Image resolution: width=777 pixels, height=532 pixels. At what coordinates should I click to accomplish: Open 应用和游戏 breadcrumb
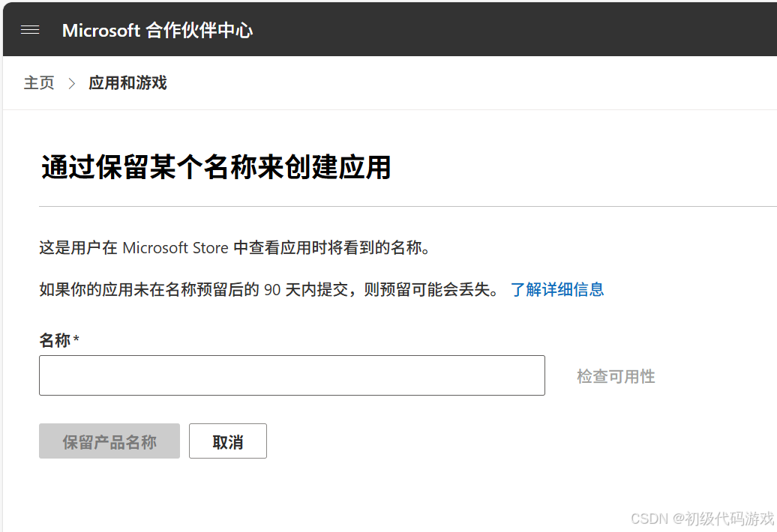pos(127,82)
